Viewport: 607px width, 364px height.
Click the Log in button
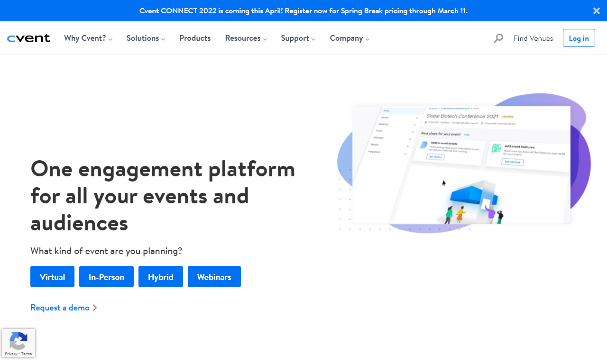[579, 38]
